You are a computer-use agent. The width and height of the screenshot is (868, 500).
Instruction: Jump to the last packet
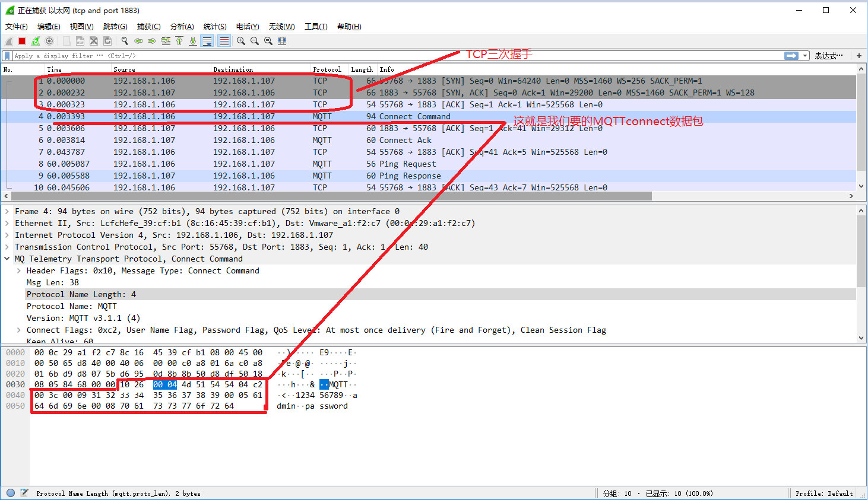click(x=193, y=41)
